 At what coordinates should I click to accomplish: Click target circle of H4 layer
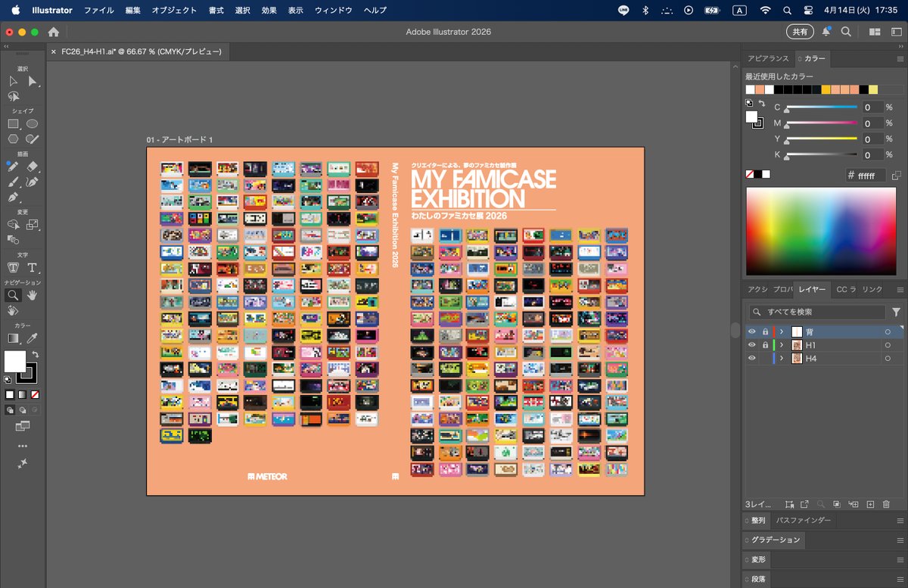(888, 359)
